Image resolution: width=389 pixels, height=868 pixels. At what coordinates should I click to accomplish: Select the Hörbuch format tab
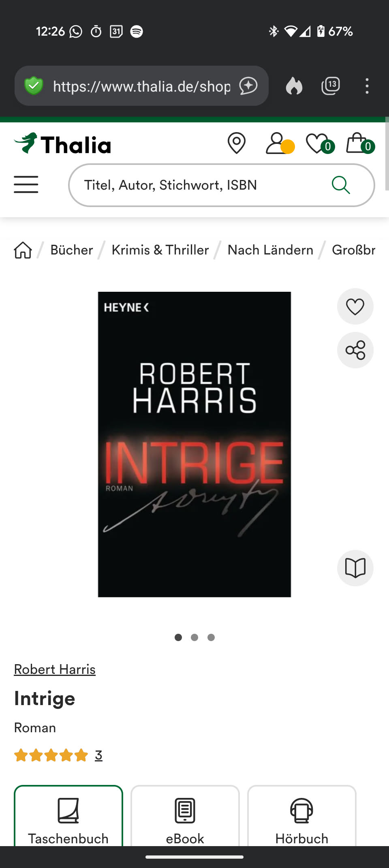302,816
